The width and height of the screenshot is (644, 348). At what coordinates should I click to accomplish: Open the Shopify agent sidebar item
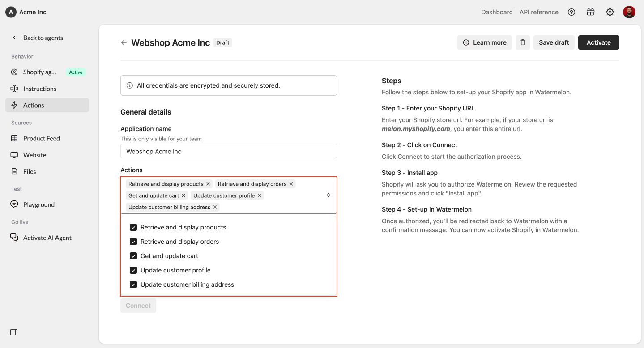(47, 72)
